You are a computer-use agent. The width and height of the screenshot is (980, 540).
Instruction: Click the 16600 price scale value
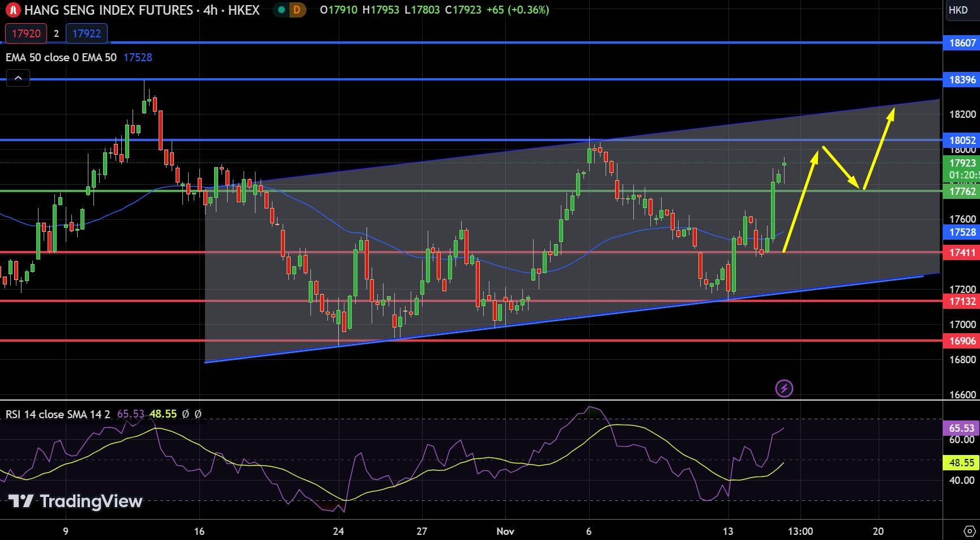pyautogui.click(x=962, y=394)
